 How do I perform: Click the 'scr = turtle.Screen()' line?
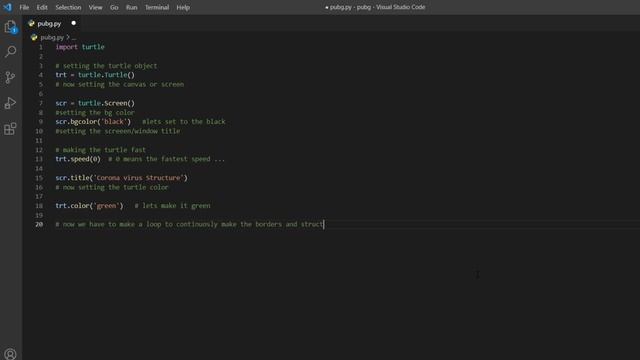[95, 103]
